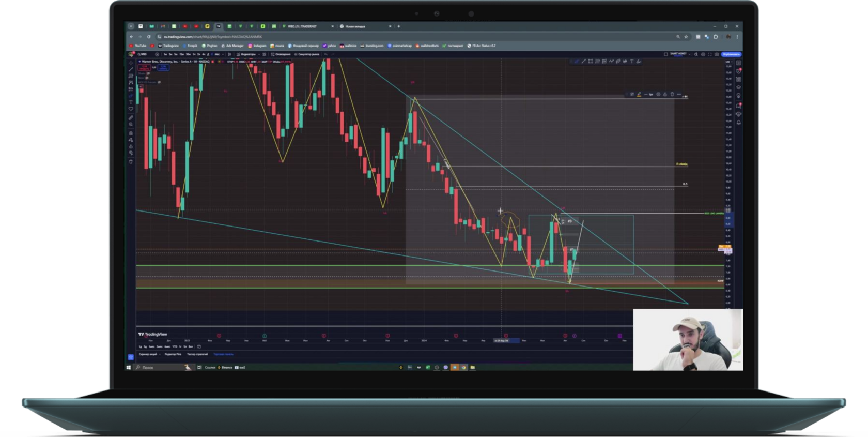
Task: Open the Indicators dropdown menu
Action: 248,54
